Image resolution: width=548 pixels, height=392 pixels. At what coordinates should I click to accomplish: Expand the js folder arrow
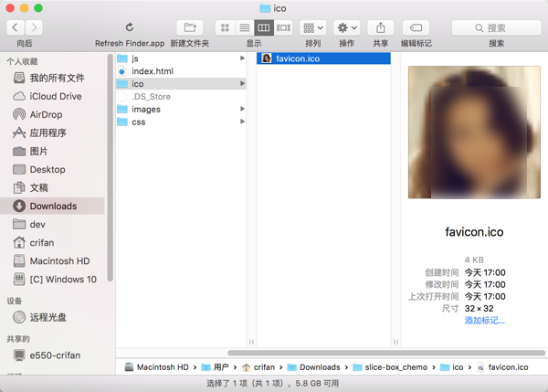(x=242, y=58)
